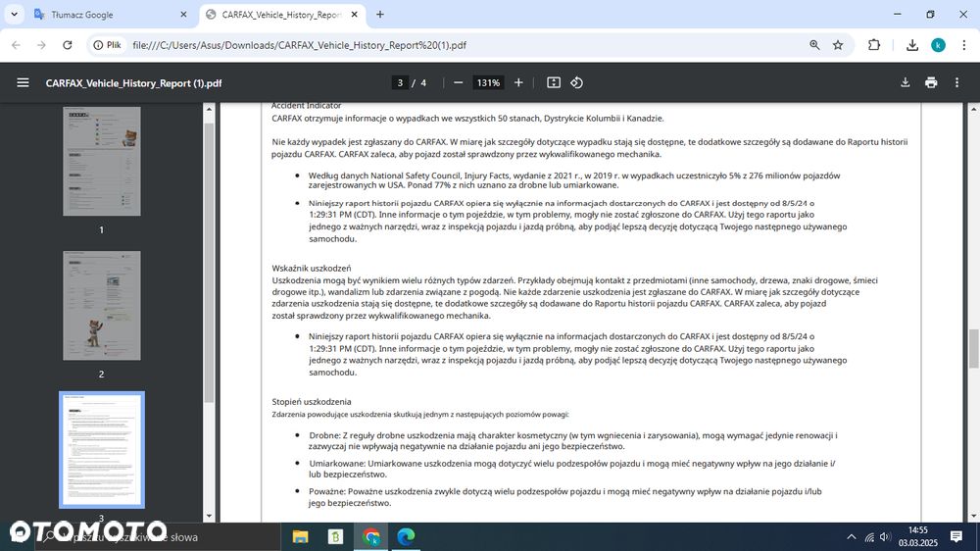Zoom in with the plus button
The height and width of the screenshot is (551, 980).
coord(518,82)
